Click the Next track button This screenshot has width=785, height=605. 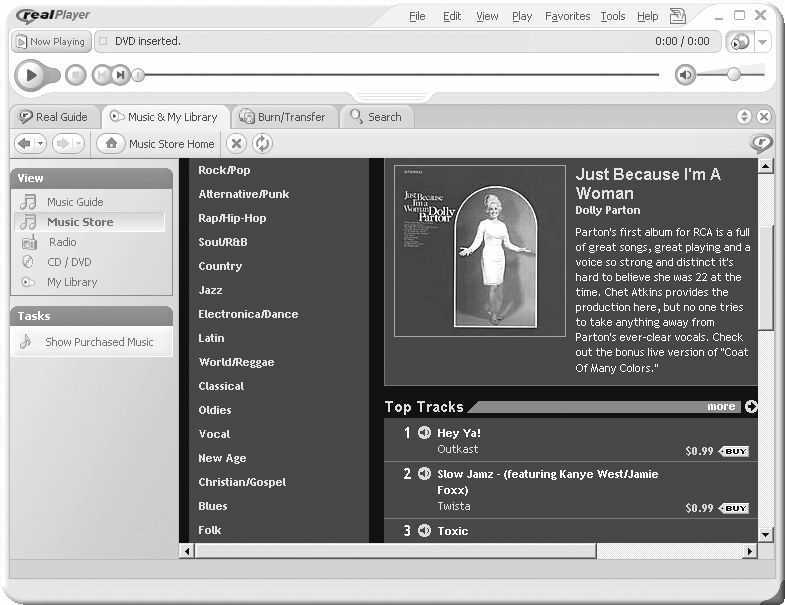point(121,75)
